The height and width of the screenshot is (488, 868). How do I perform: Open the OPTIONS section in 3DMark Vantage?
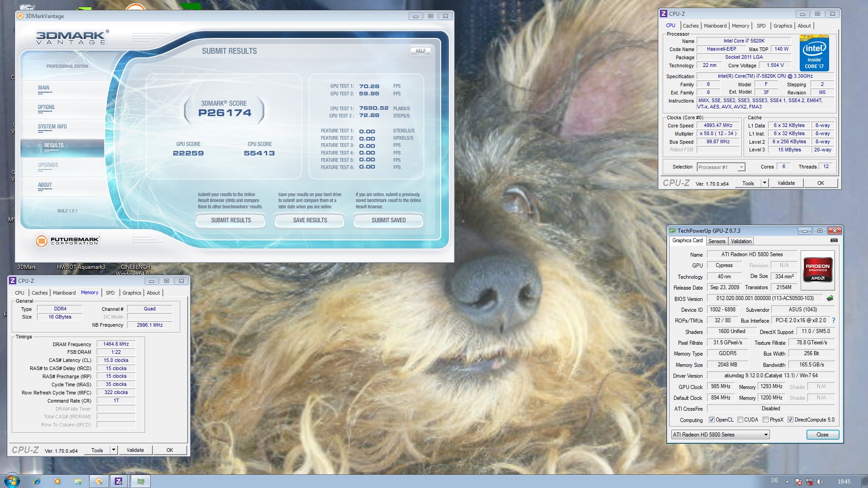click(46, 108)
